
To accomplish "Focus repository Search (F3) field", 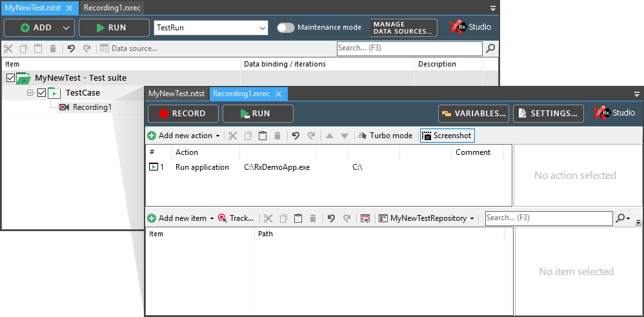I will (x=549, y=218).
